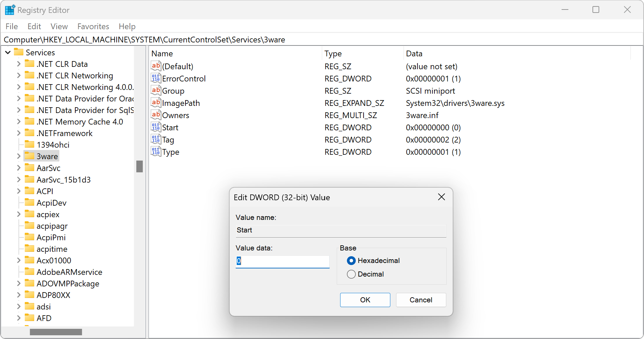Expand the AarSvc registry key

(x=19, y=168)
